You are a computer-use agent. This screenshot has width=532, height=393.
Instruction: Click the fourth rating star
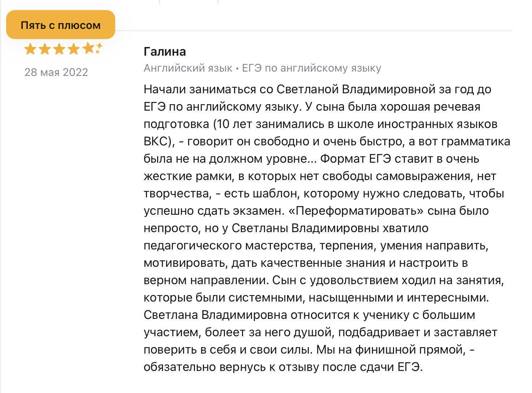74,49
